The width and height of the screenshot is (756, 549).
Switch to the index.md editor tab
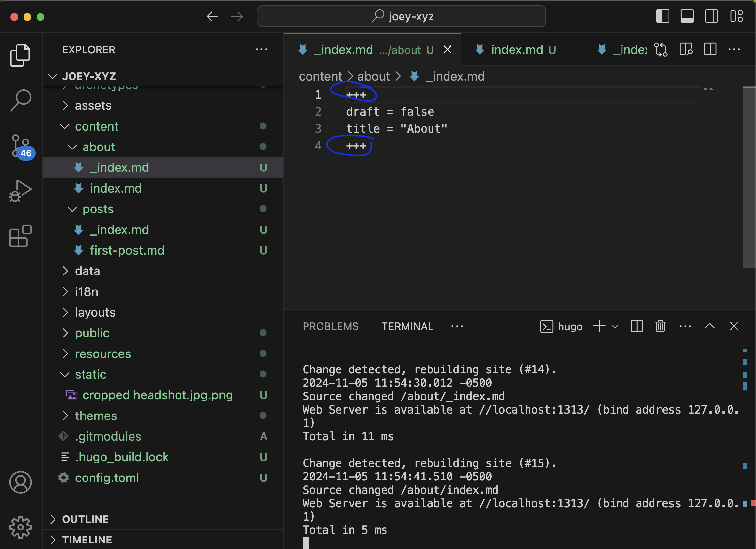[x=517, y=50]
